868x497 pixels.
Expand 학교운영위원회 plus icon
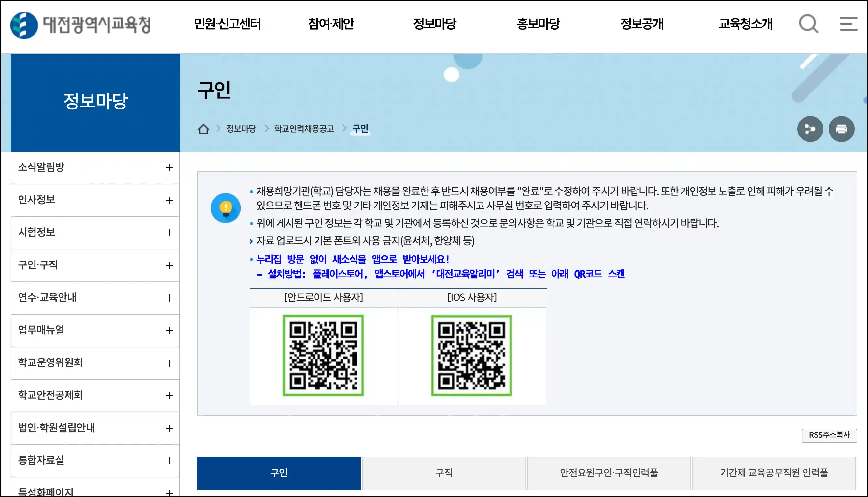pyautogui.click(x=169, y=363)
